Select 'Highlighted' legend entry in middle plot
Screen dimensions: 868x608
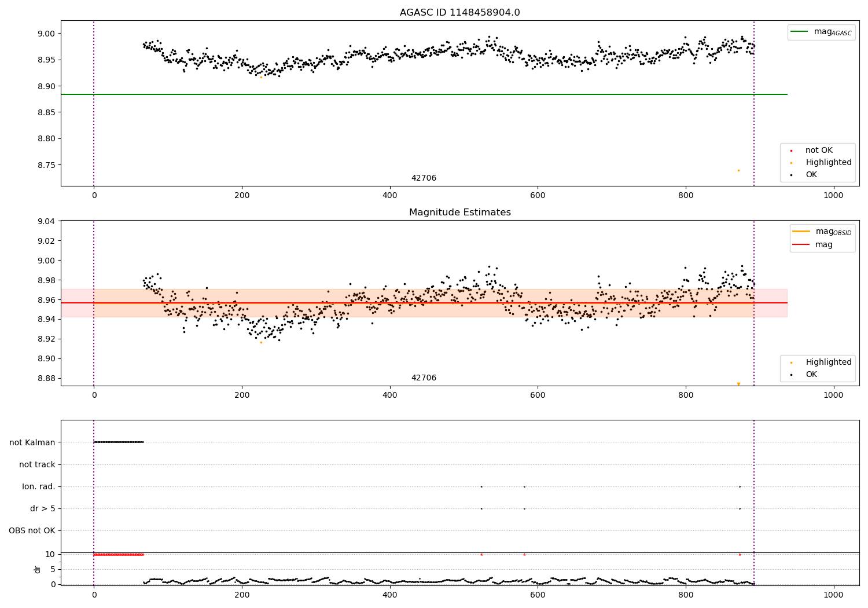[x=828, y=362]
